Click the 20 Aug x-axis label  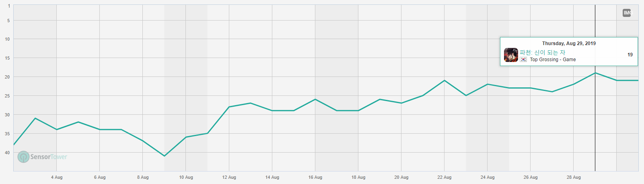[x=401, y=177]
